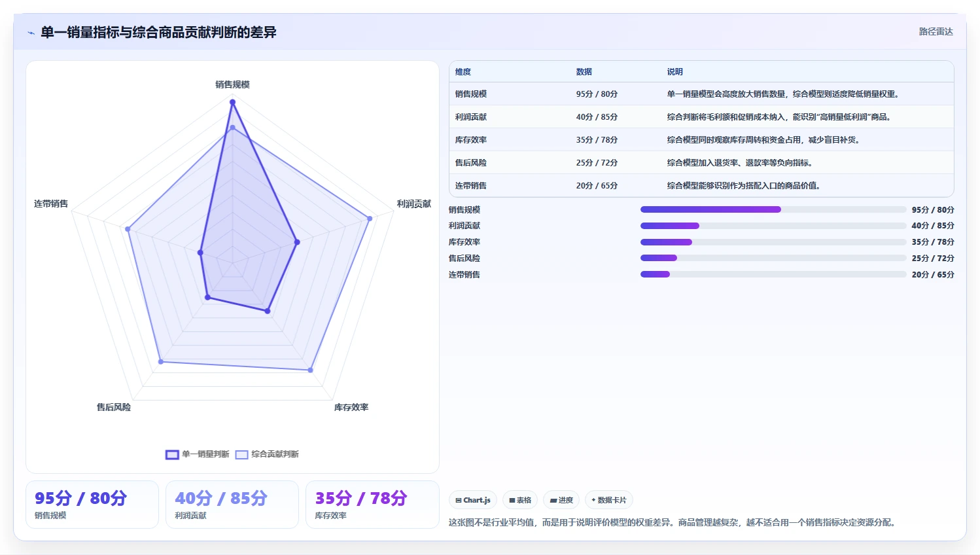This screenshot has width=980, height=555.
Task: Click the description starting 综合模型同时观察库存周转
Action: click(765, 140)
